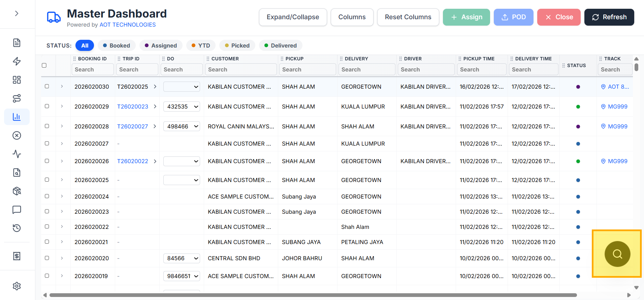
Task: Click the floating round search button
Action: (617, 254)
